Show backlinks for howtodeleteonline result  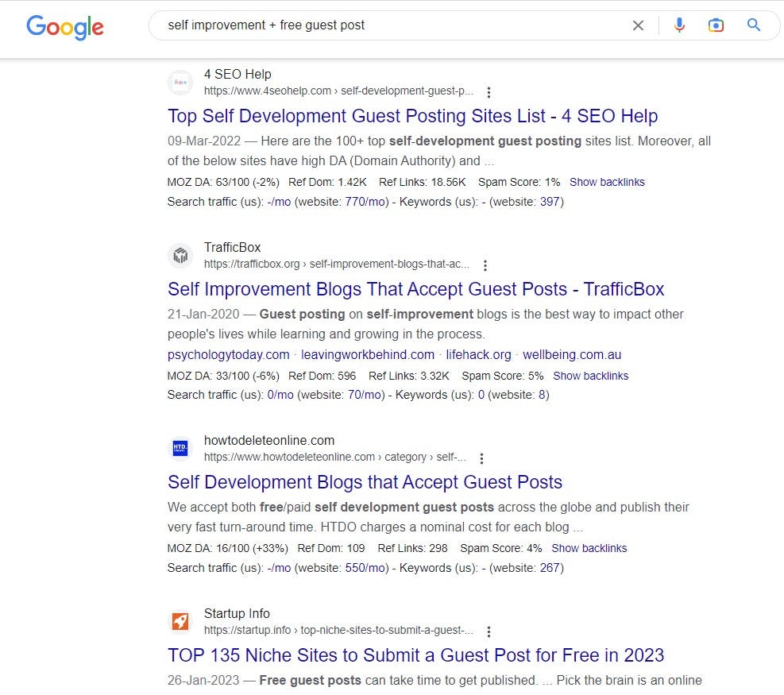coord(589,548)
